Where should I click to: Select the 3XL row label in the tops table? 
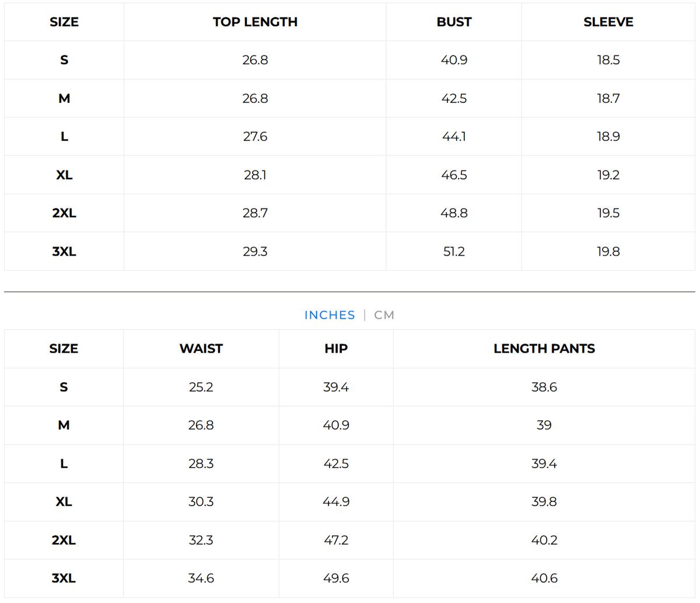coord(64,252)
